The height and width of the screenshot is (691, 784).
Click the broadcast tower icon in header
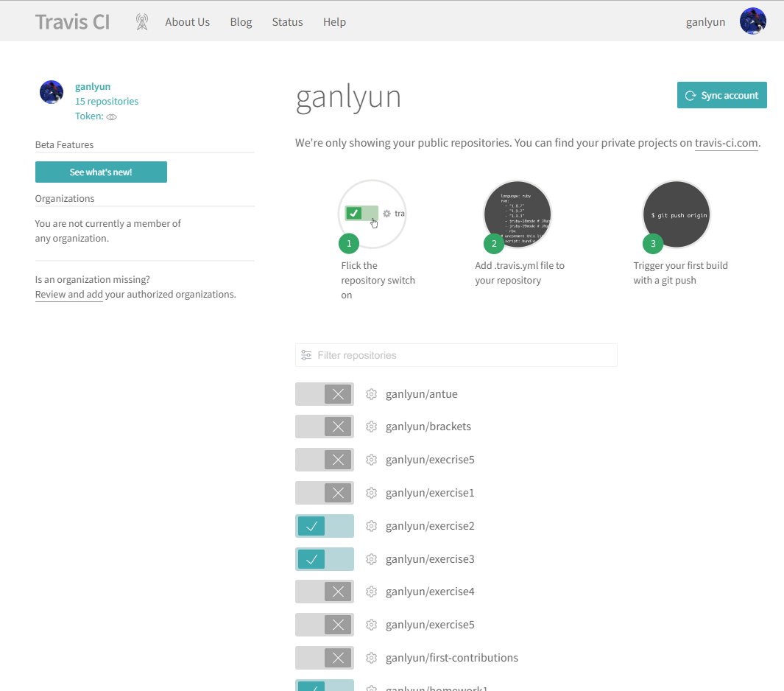(x=142, y=22)
